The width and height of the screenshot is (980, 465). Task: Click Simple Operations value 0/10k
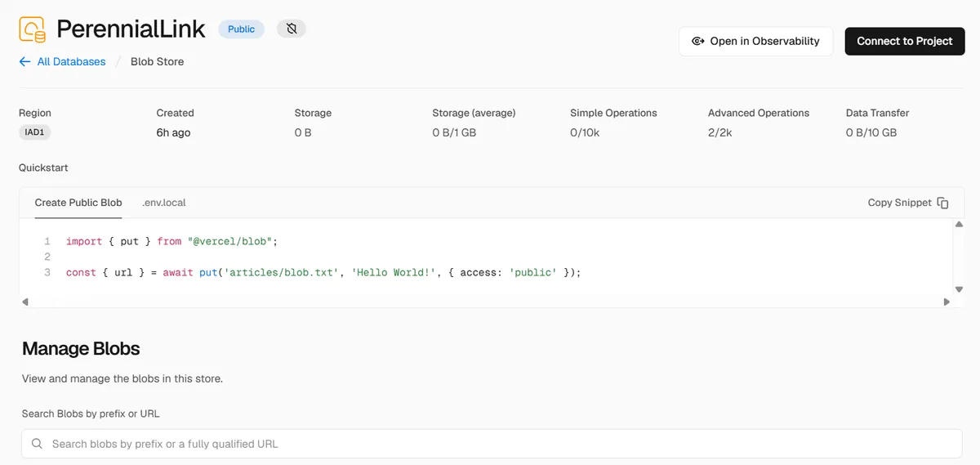(x=585, y=132)
